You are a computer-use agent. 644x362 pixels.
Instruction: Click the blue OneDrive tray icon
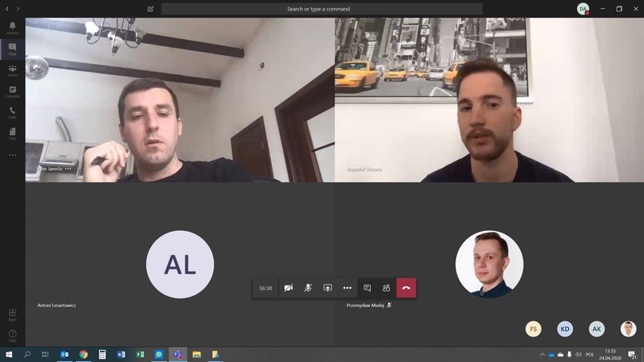(x=551, y=355)
